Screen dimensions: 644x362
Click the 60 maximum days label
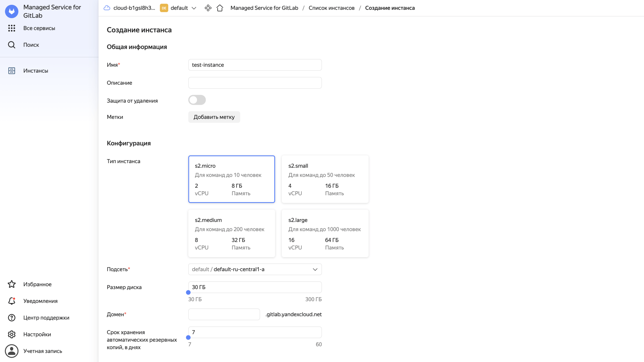point(319,344)
